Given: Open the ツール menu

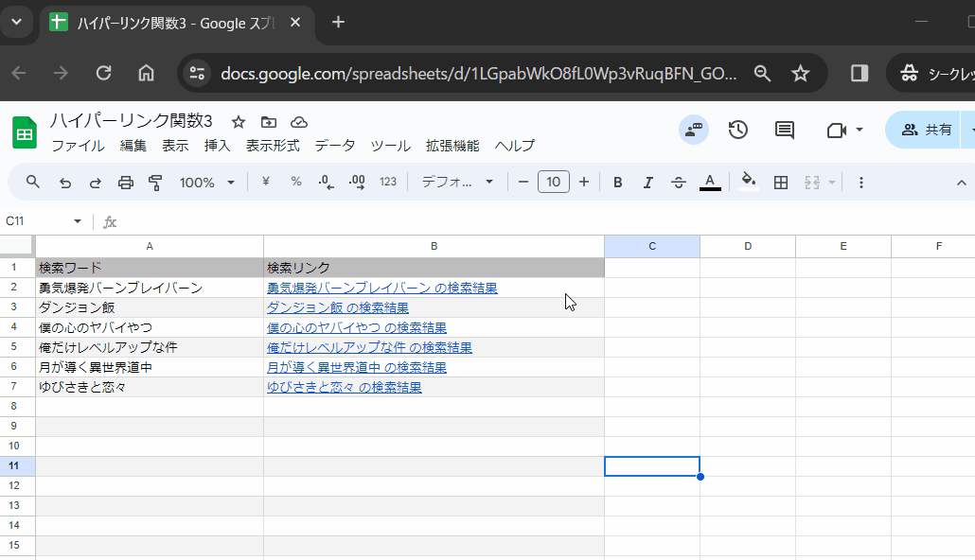Looking at the screenshot, I should pos(391,146).
